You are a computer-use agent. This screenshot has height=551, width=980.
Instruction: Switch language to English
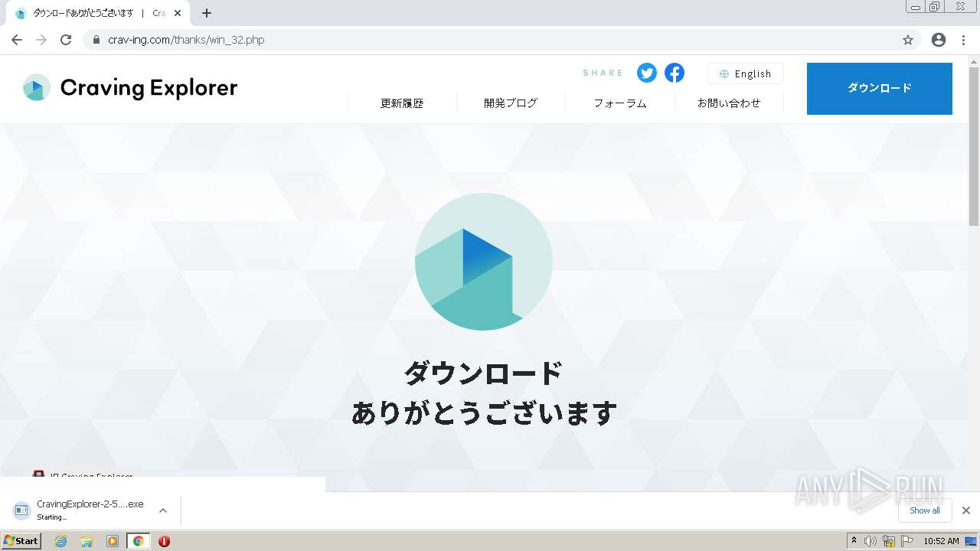click(746, 73)
